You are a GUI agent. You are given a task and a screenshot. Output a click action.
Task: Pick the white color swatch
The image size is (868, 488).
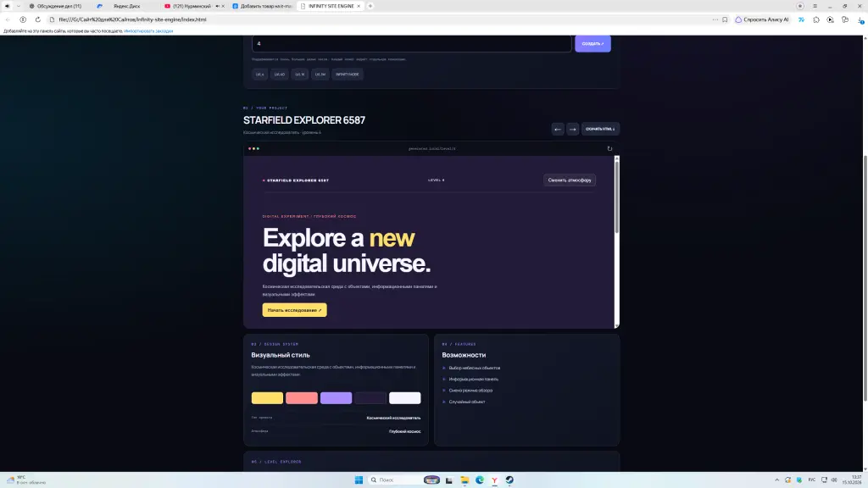click(404, 398)
